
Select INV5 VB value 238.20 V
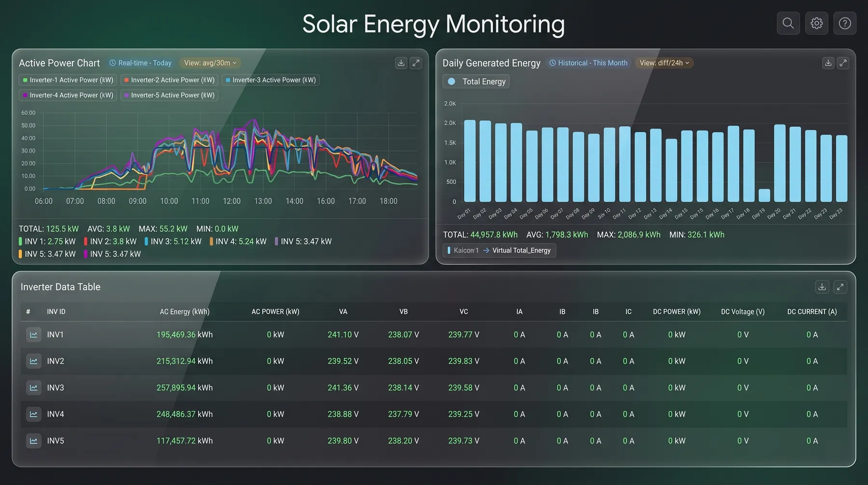[404, 441]
